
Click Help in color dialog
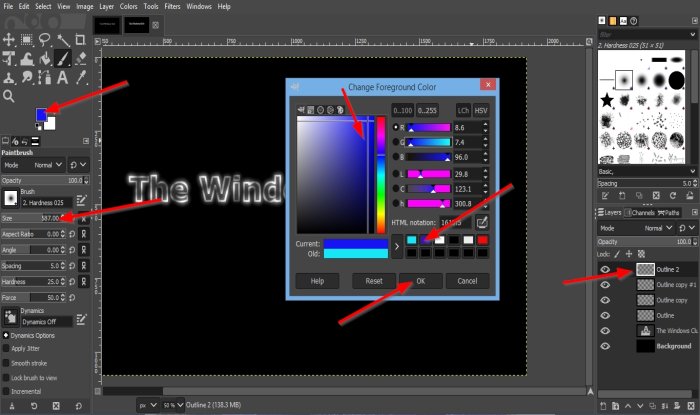(317, 281)
